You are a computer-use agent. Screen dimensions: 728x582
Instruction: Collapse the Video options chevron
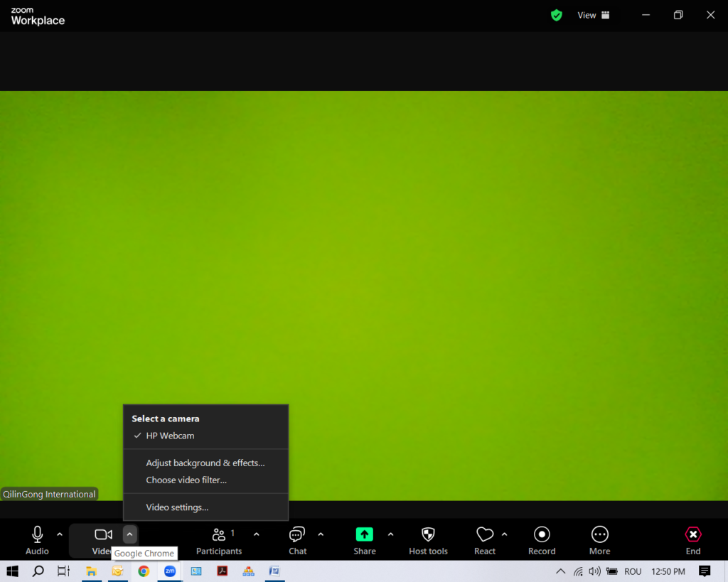(x=129, y=534)
